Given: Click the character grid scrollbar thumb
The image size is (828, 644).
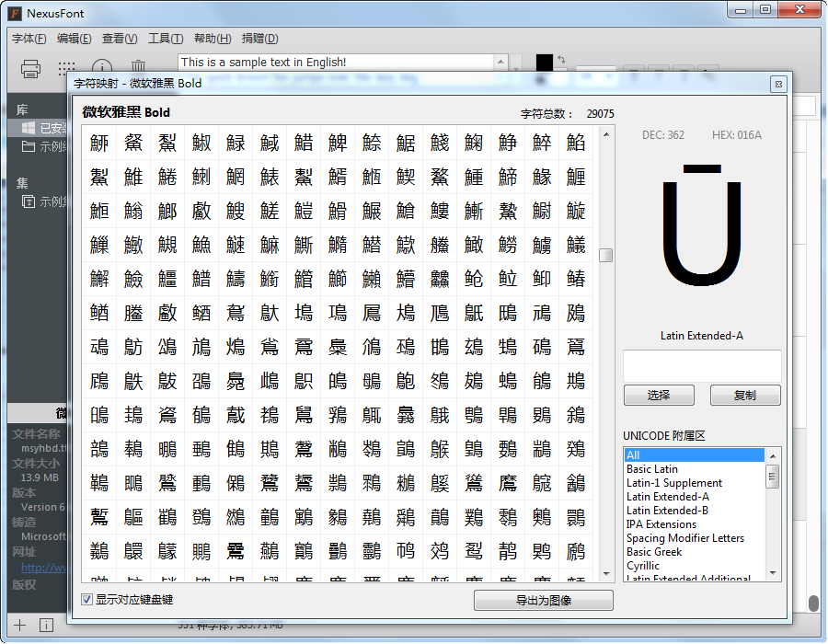Looking at the screenshot, I should (x=605, y=255).
